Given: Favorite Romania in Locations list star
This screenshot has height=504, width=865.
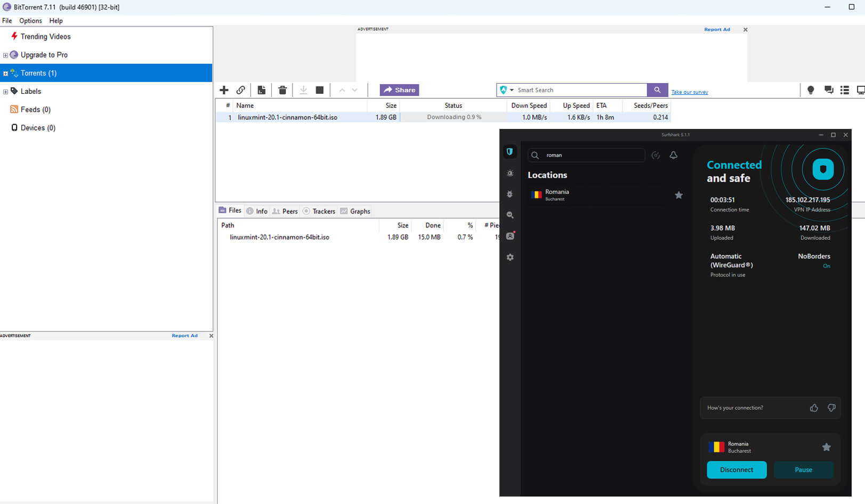Looking at the screenshot, I should 678,195.
